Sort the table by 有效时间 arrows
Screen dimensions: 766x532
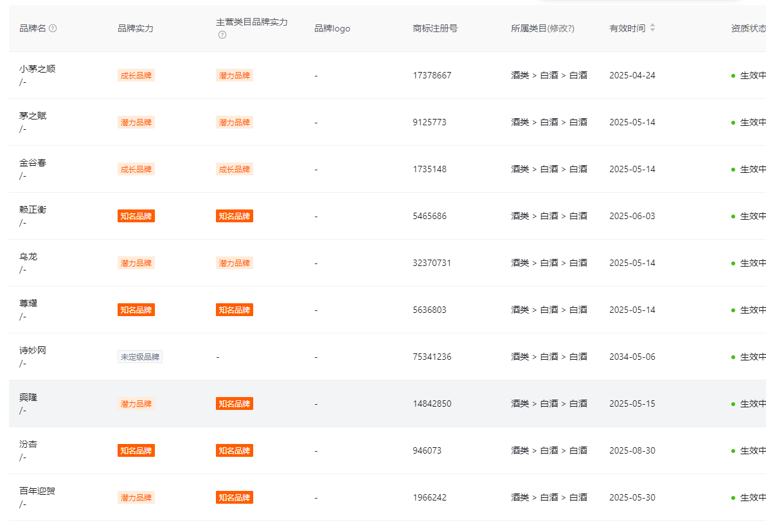(x=652, y=28)
